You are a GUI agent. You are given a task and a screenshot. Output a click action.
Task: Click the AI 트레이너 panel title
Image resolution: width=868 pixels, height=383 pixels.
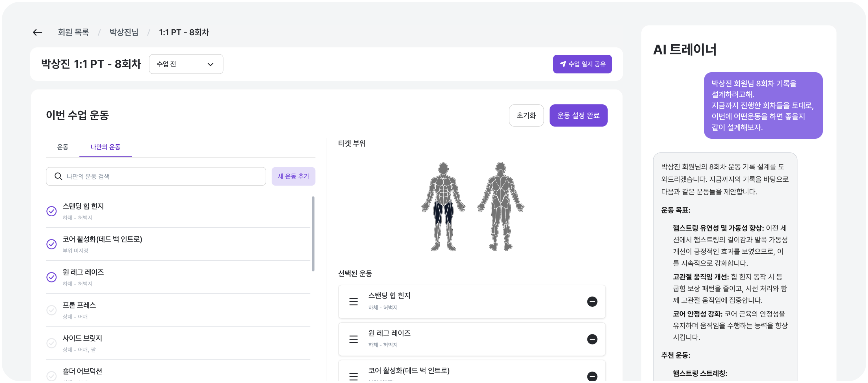(685, 49)
